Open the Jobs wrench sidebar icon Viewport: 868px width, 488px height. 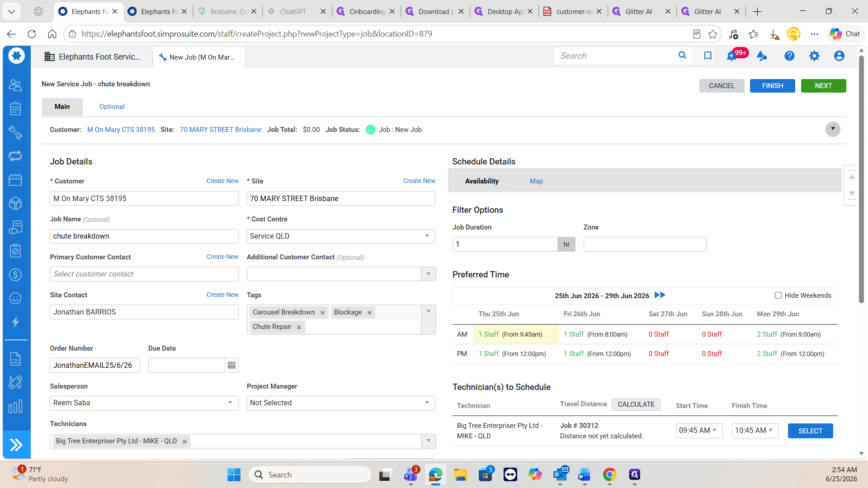click(x=15, y=132)
